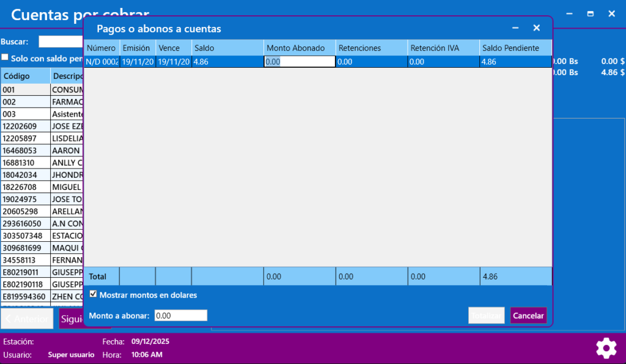Close the Pagos o abonos dialog

[x=536, y=28]
